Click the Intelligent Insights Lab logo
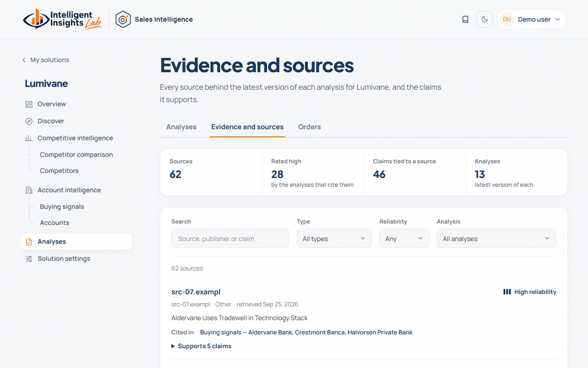 (x=62, y=19)
